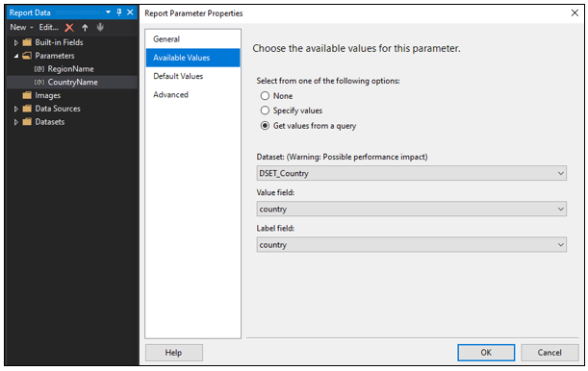The width and height of the screenshot is (588, 371).
Task: Click the Cancel button
Action: pos(550,353)
